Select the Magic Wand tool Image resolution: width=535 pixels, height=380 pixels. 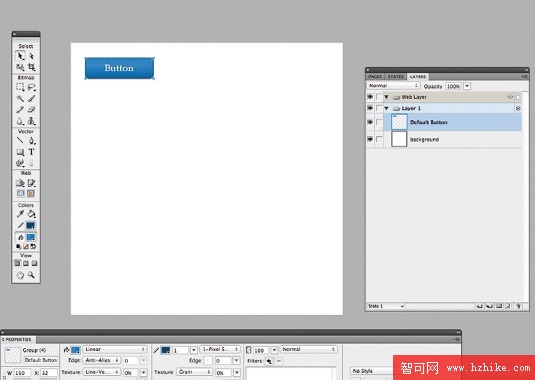tap(20, 99)
